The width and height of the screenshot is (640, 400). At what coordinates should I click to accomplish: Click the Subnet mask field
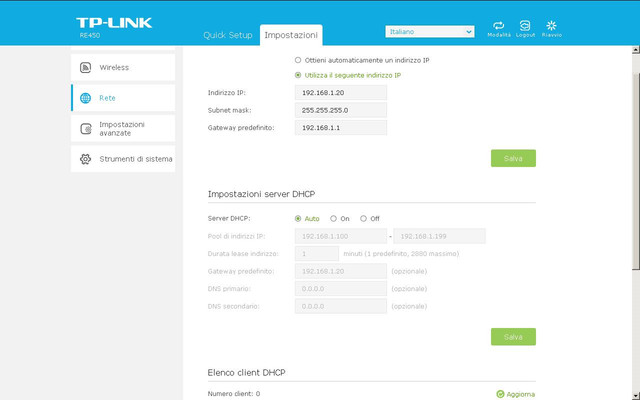341,110
